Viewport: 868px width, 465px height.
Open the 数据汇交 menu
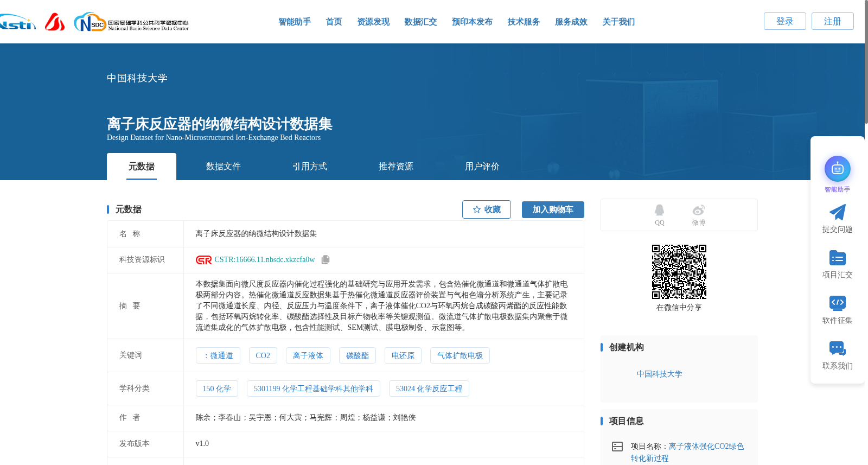coord(420,22)
